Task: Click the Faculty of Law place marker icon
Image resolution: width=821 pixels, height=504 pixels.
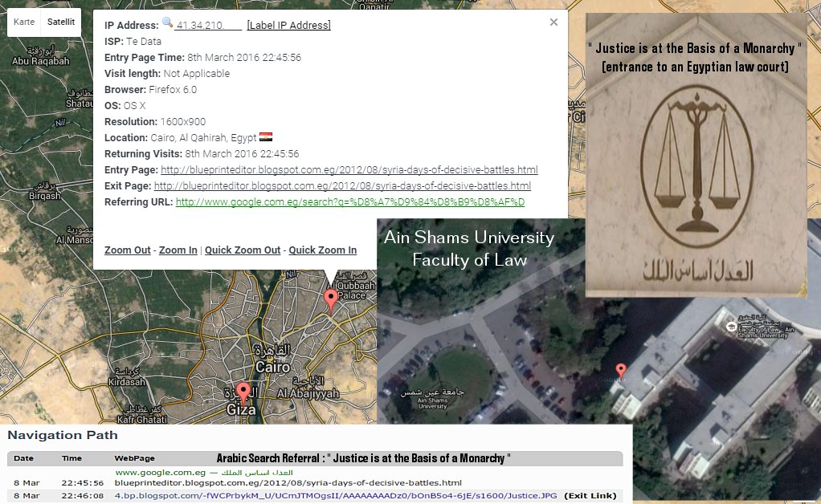Action: click(x=730, y=327)
